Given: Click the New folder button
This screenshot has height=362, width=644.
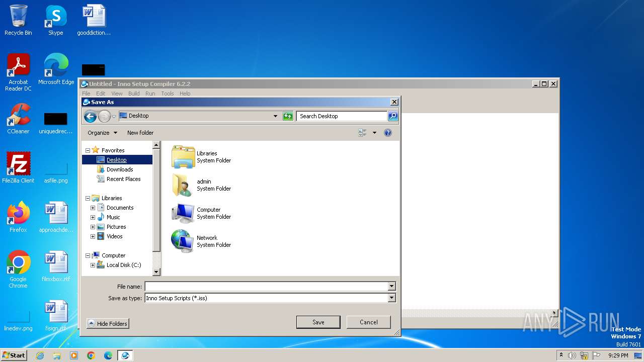Looking at the screenshot, I should click(140, 133).
